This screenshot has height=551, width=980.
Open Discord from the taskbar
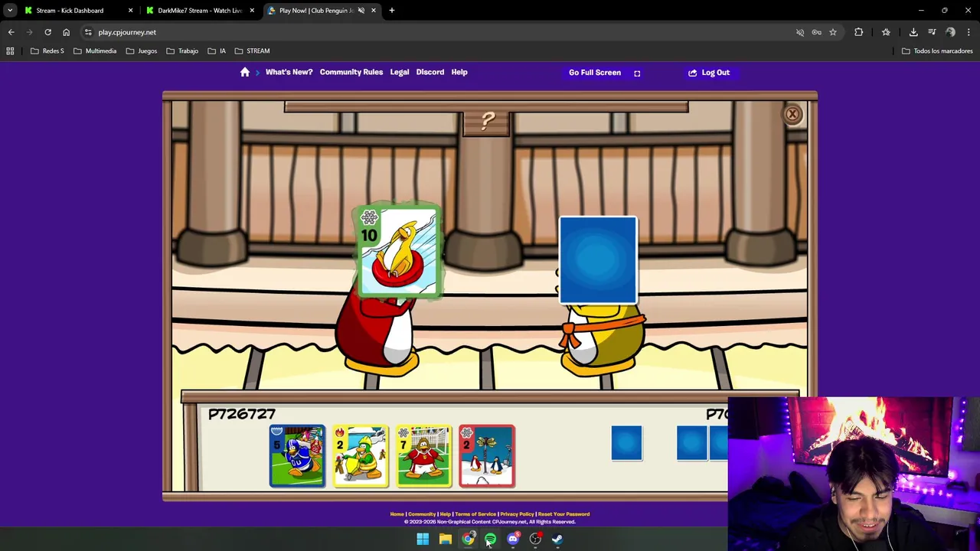point(513,539)
